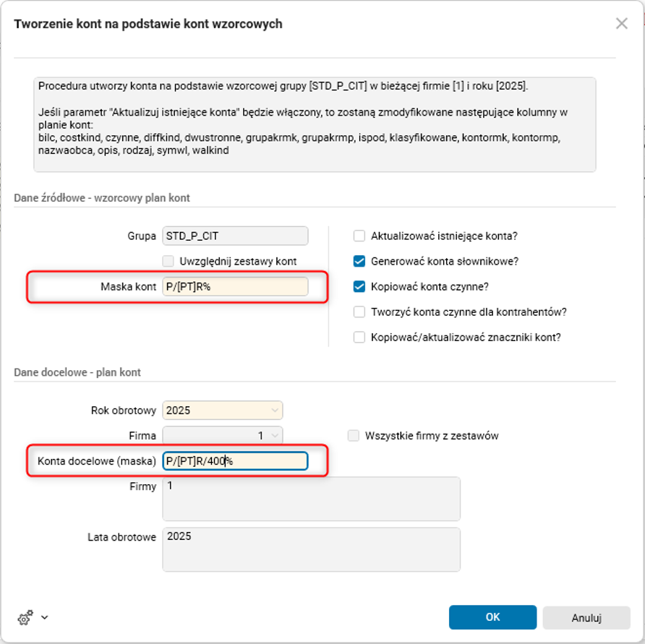Image resolution: width=645 pixels, height=644 pixels.
Task: Enable 'Tworzyć konta czynne dla kontrahentów?'
Action: pyautogui.click(x=359, y=312)
